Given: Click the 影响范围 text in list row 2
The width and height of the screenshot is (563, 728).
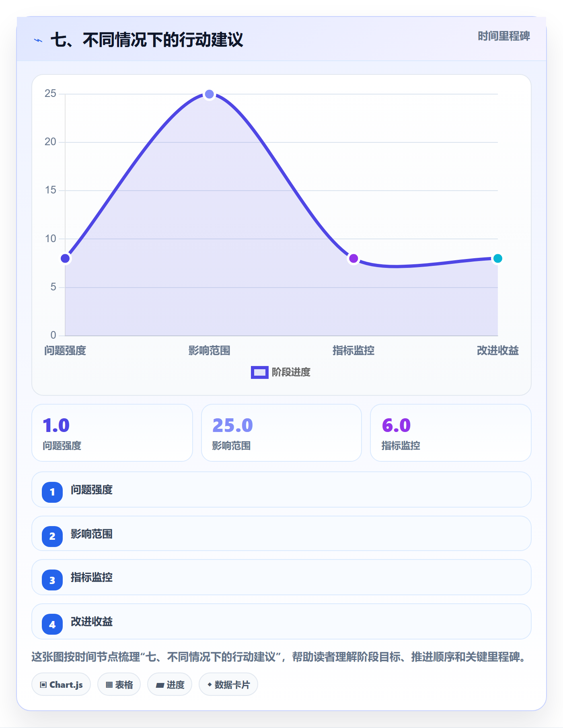Looking at the screenshot, I should [x=92, y=534].
